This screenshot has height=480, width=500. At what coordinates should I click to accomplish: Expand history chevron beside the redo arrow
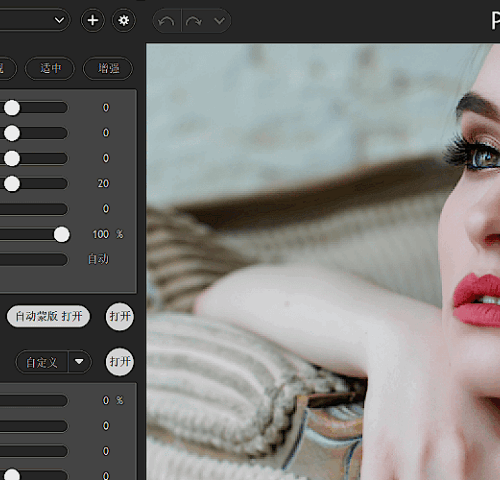click(219, 21)
